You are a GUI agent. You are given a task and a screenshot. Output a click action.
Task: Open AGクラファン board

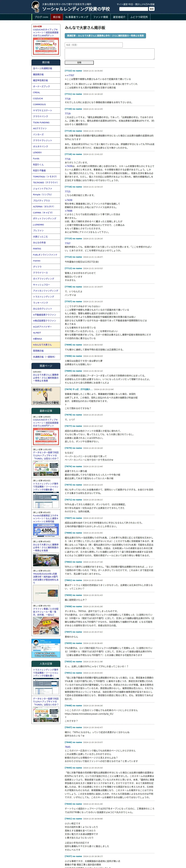click(x=46, y=128)
